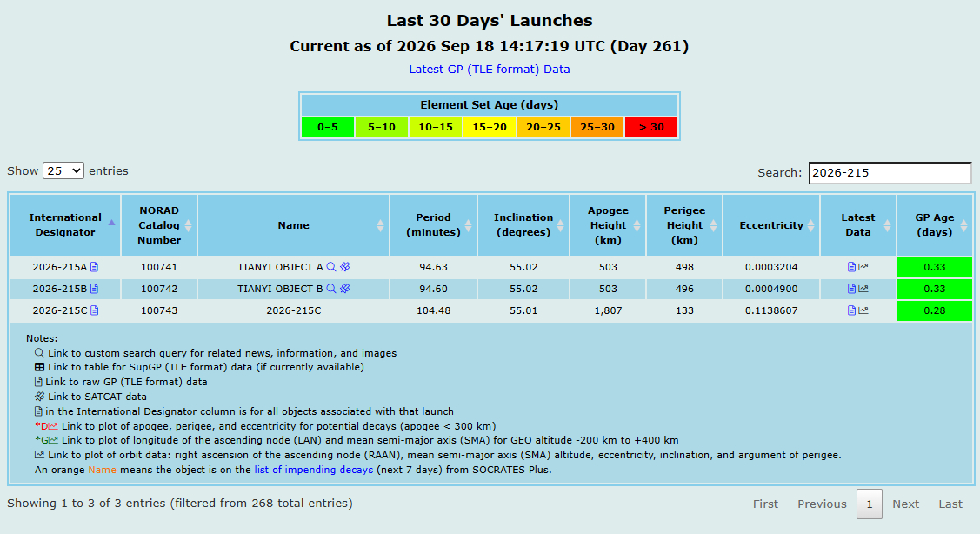Click search magnifier for TIANYI OBJECT B
980x534 pixels.
click(x=331, y=289)
